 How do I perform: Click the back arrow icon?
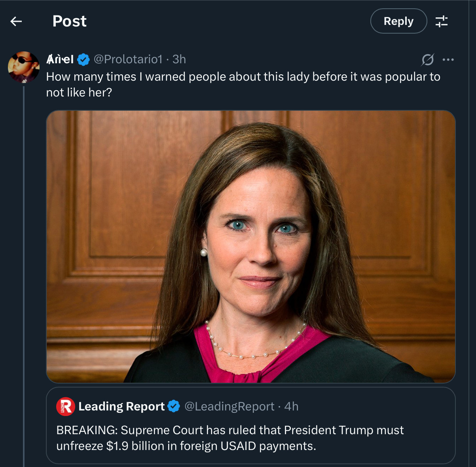click(16, 21)
